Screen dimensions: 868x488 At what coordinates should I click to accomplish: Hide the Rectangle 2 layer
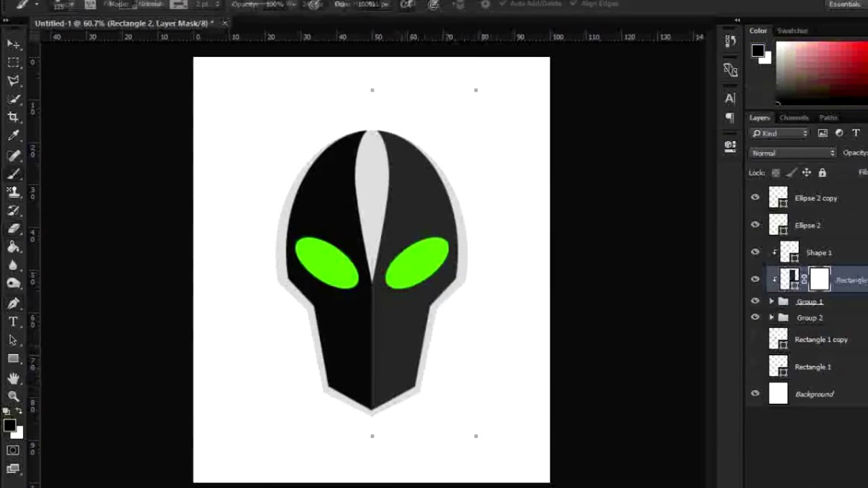pos(755,279)
